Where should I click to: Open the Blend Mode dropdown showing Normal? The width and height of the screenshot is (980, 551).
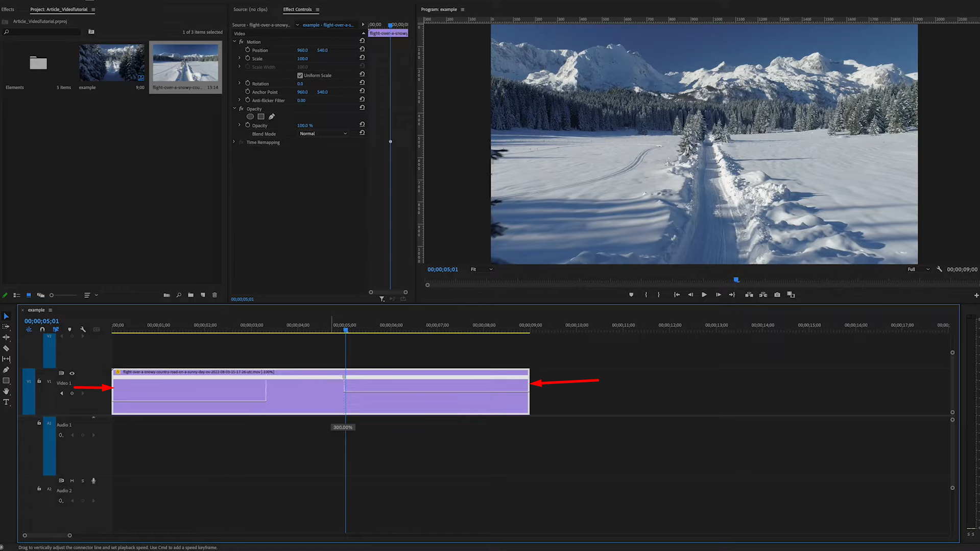(x=323, y=133)
